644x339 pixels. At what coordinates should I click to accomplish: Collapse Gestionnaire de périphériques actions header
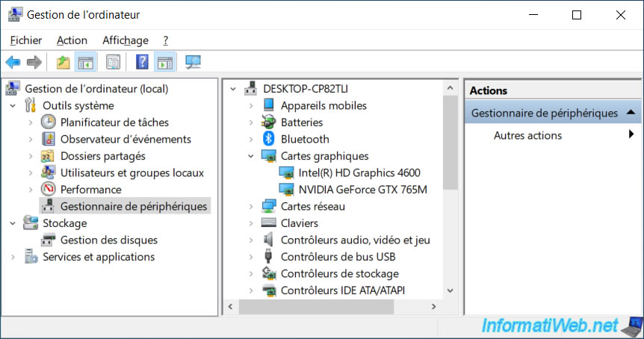(x=631, y=113)
